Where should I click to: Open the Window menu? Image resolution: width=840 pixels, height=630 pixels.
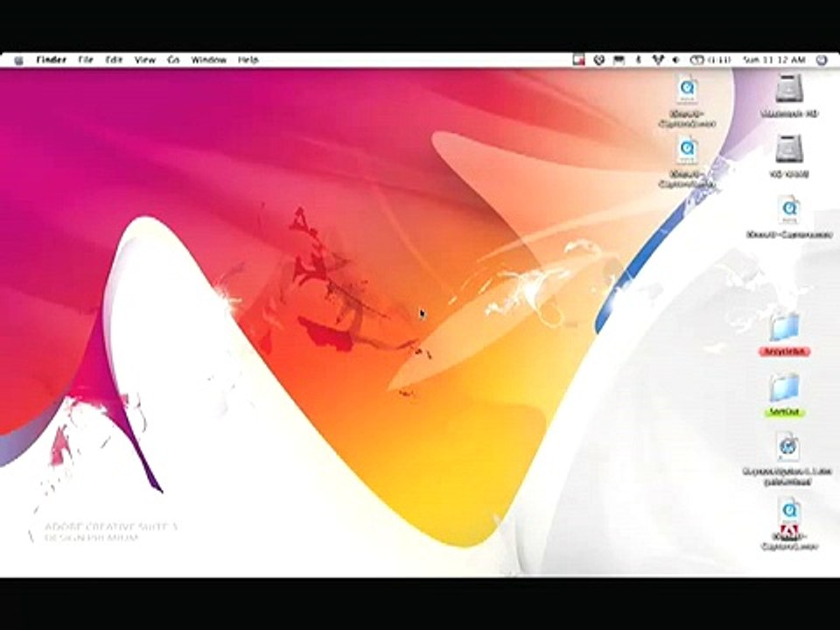(x=208, y=60)
